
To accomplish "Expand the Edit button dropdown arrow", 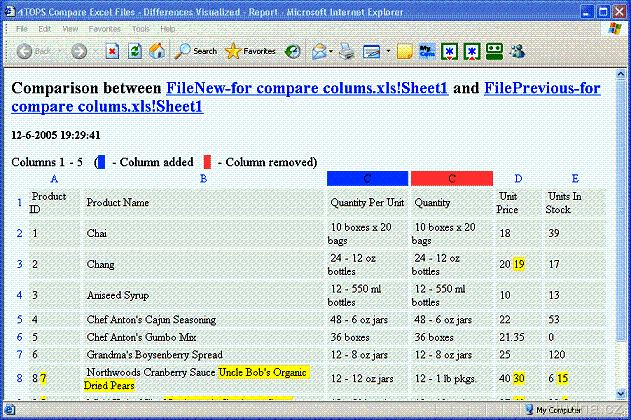I will 388,51.
